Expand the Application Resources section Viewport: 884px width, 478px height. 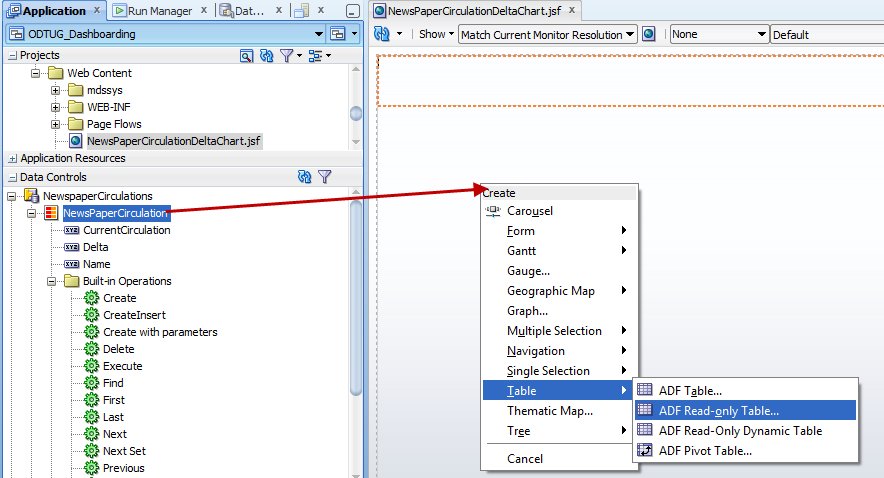pyautogui.click(x=12, y=158)
